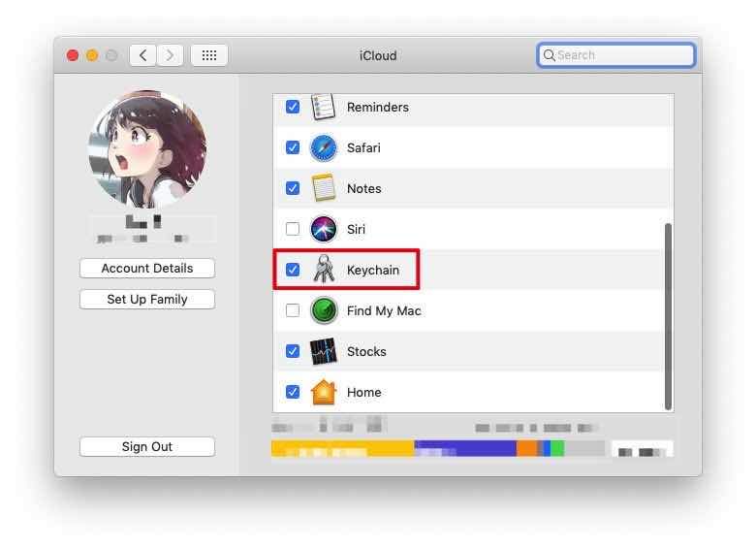Click the Home house icon
Image resolution: width=756 pixels, height=548 pixels.
(324, 392)
